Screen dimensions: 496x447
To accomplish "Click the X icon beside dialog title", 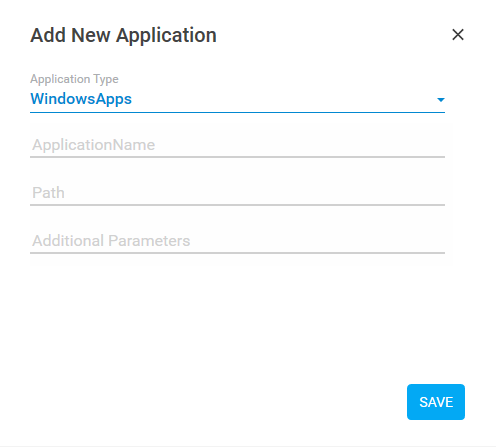I will (458, 35).
